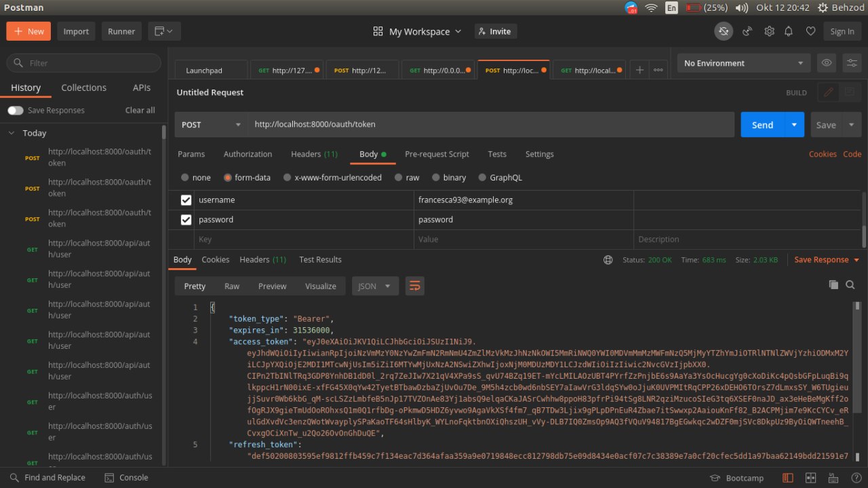
Task: Select the GraphQL body radio button
Action: coord(483,177)
